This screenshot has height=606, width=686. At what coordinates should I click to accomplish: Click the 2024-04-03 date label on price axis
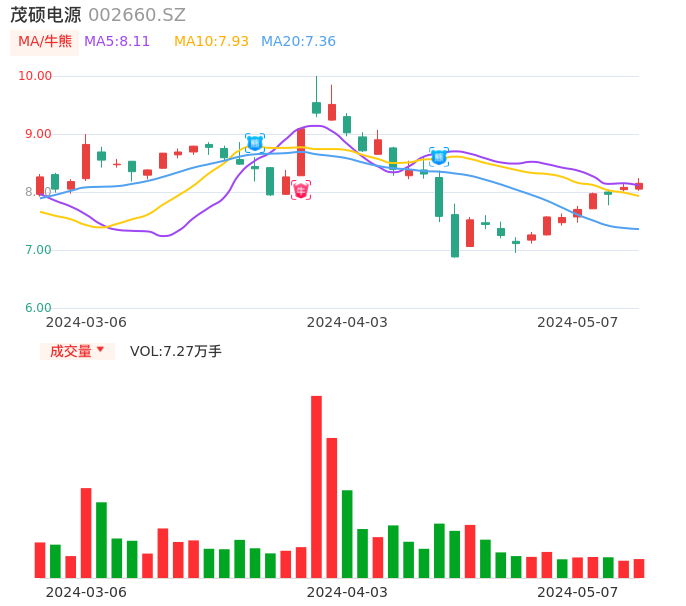pos(347,322)
